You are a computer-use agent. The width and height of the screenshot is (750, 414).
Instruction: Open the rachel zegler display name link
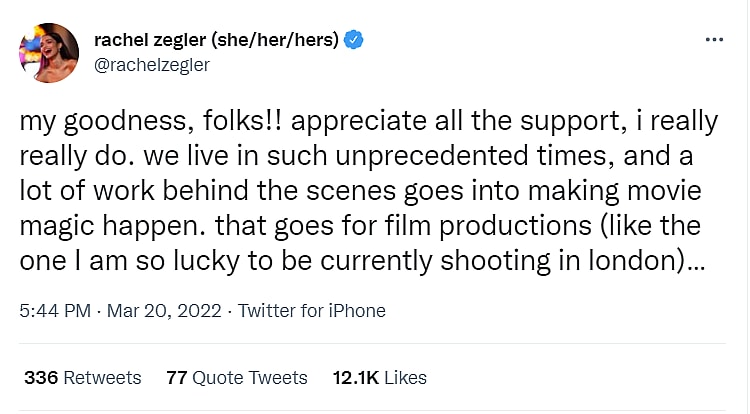(x=158, y=40)
